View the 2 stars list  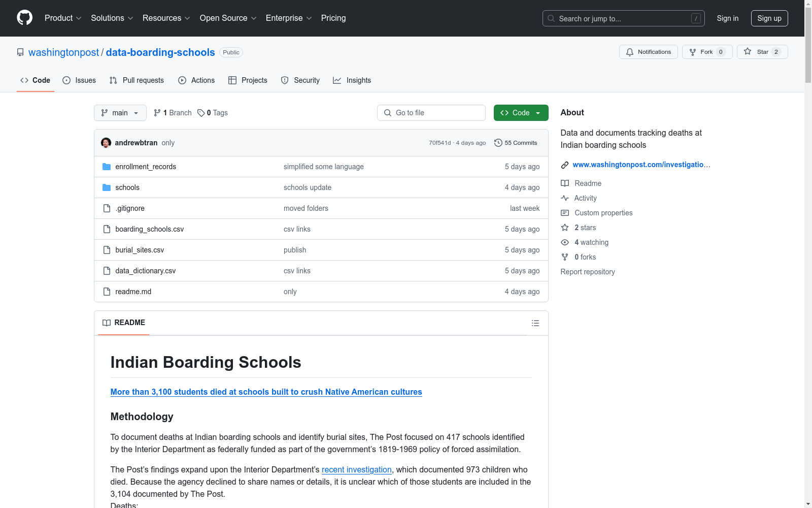(579, 228)
